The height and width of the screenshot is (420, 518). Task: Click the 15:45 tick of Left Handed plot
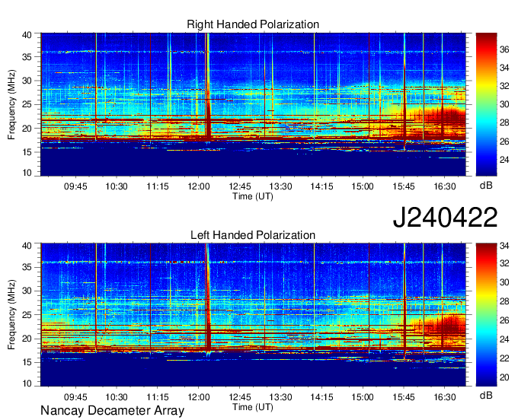404,397
